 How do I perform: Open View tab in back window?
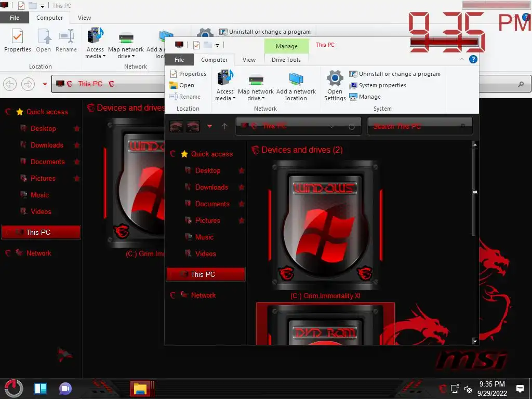[84, 18]
